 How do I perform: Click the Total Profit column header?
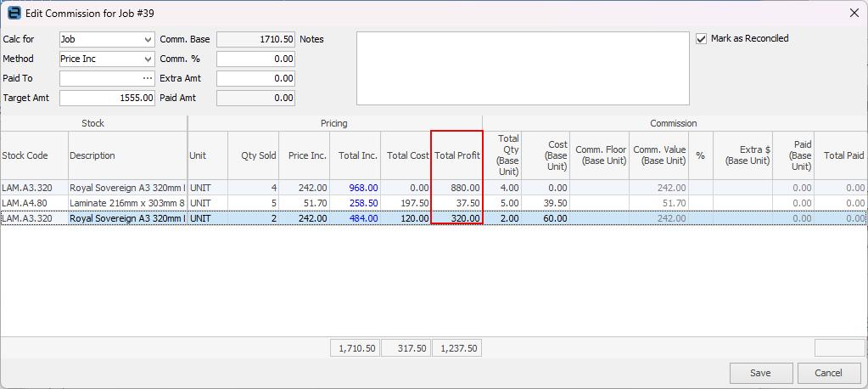[x=456, y=155]
